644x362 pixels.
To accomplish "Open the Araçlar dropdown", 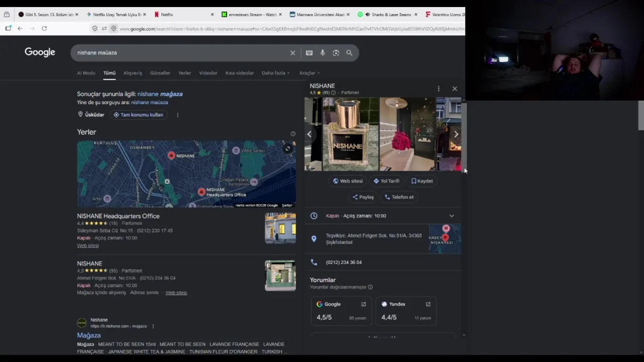I will point(309,73).
